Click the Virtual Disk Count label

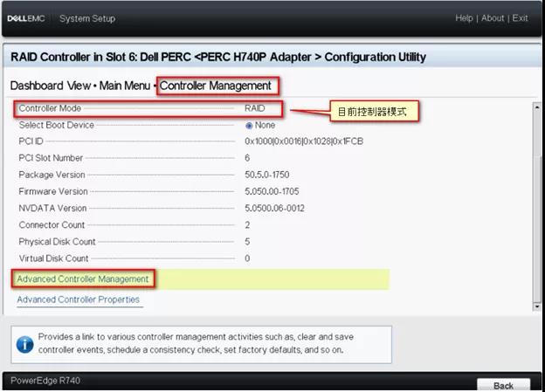click(x=53, y=258)
